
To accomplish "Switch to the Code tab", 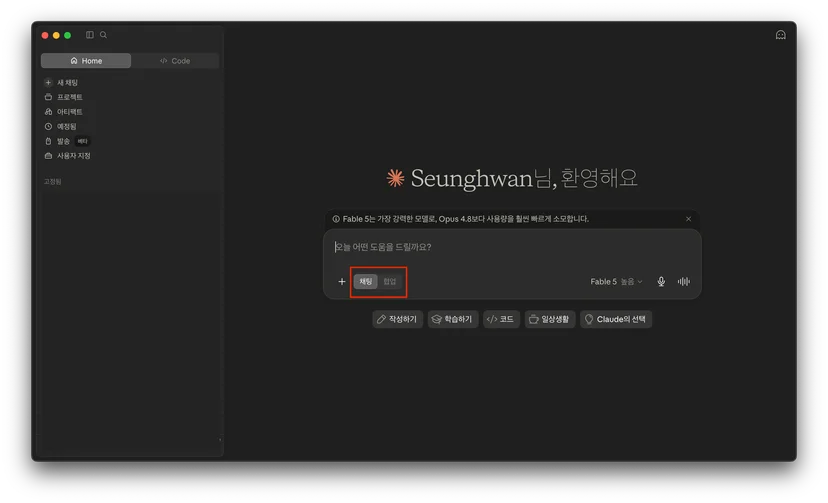I will [x=175, y=61].
